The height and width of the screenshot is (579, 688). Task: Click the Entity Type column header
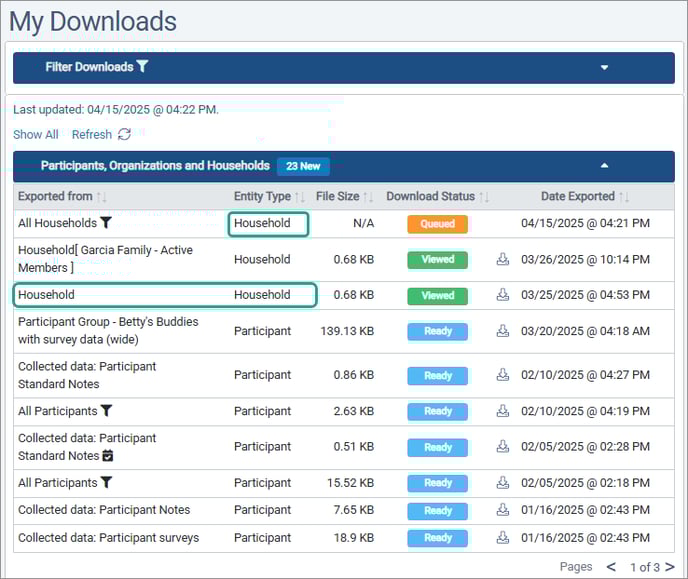coord(262,196)
